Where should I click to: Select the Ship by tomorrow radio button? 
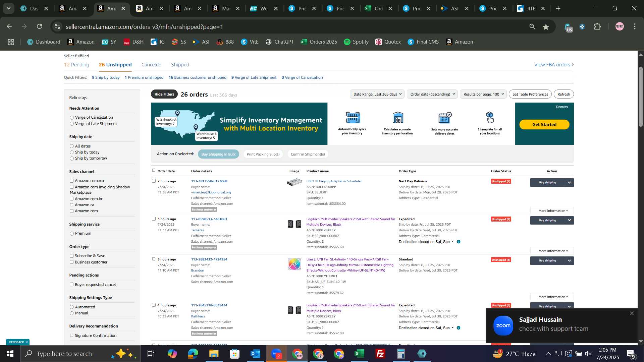point(71,159)
